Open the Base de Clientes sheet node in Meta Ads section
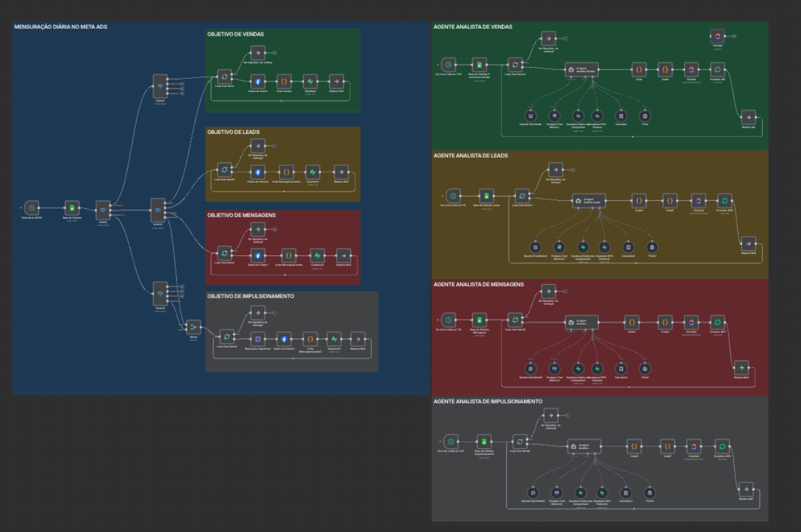Image resolution: width=801 pixels, height=532 pixels. [x=72, y=207]
